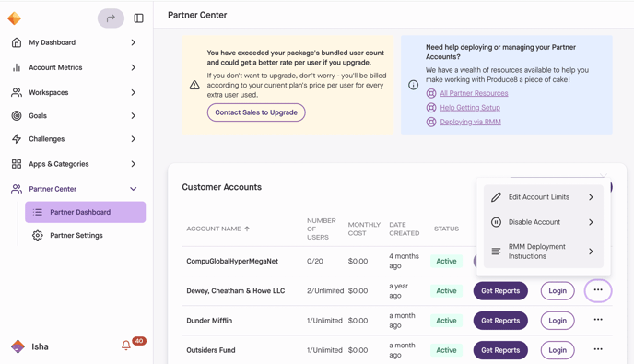
Task: Click the Monthly Cost column header
Action: 364,229
